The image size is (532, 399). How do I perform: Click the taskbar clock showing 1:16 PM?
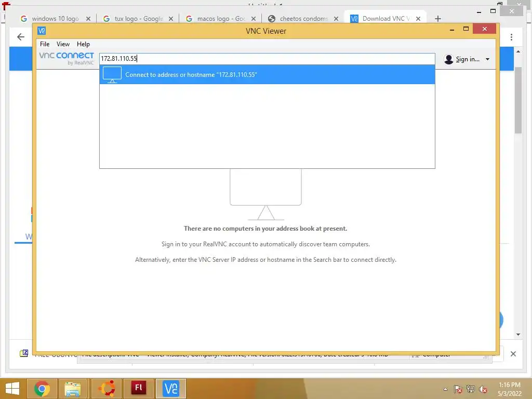pyautogui.click(x=509, y=389)
